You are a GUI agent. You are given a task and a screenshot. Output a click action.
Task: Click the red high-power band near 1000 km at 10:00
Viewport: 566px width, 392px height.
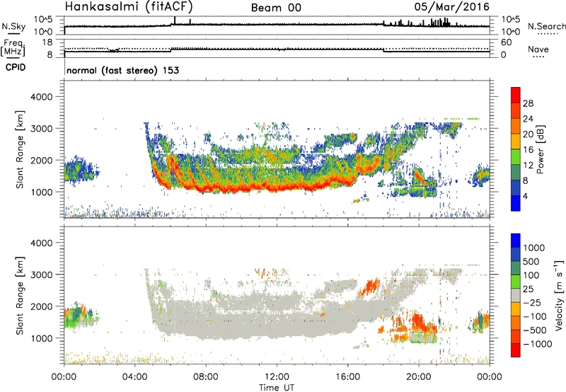click(x=241, y=189)
